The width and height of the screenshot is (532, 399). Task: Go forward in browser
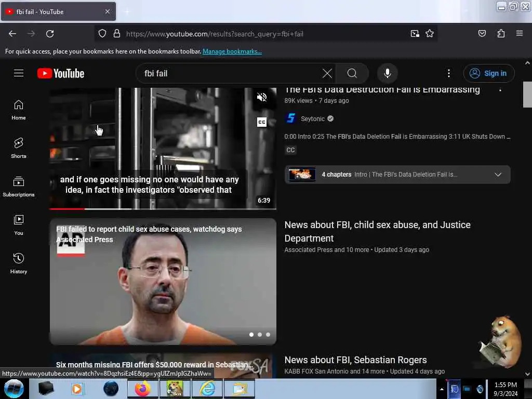(x=31, y=34)
